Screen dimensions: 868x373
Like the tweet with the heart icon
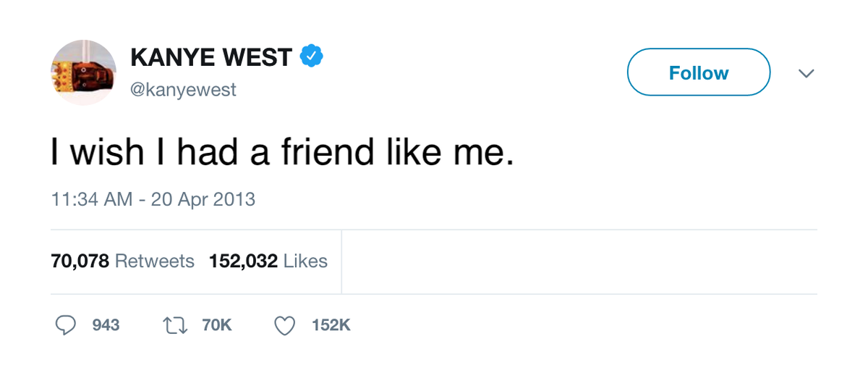[285, 326]
